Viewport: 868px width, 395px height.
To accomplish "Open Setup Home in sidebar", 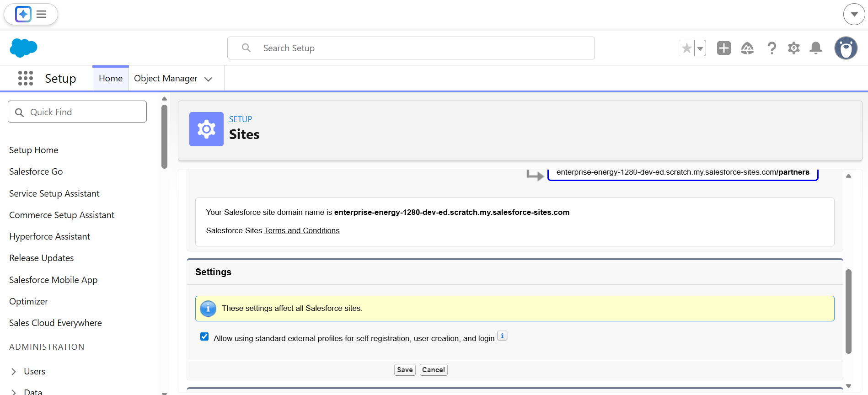I will click(34, 150).
